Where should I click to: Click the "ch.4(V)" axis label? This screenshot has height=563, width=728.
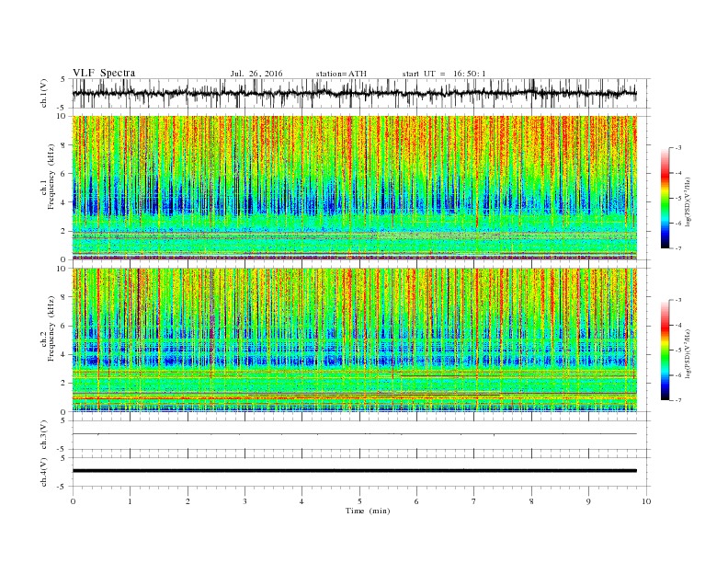pyautogui.click(x=44, y=472)
